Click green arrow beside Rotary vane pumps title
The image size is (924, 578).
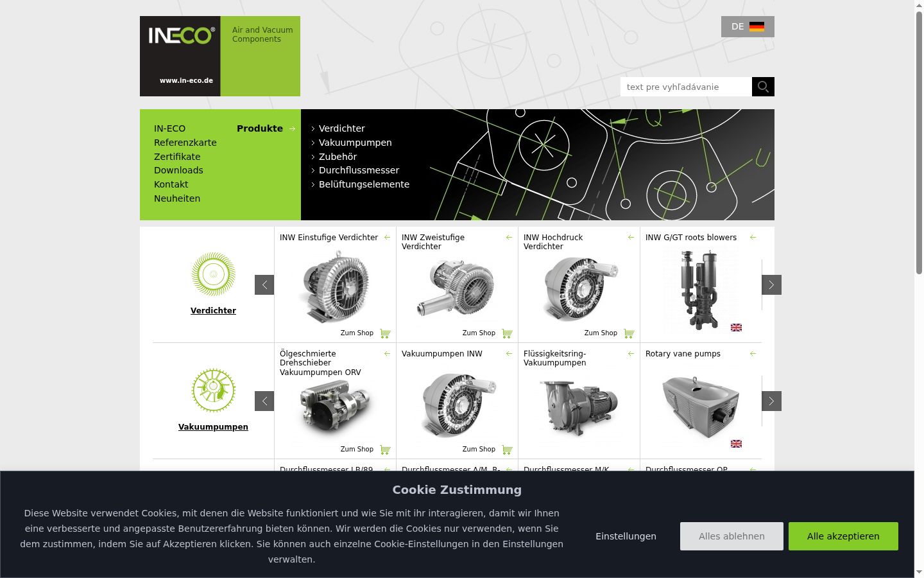tap(753, 354)
